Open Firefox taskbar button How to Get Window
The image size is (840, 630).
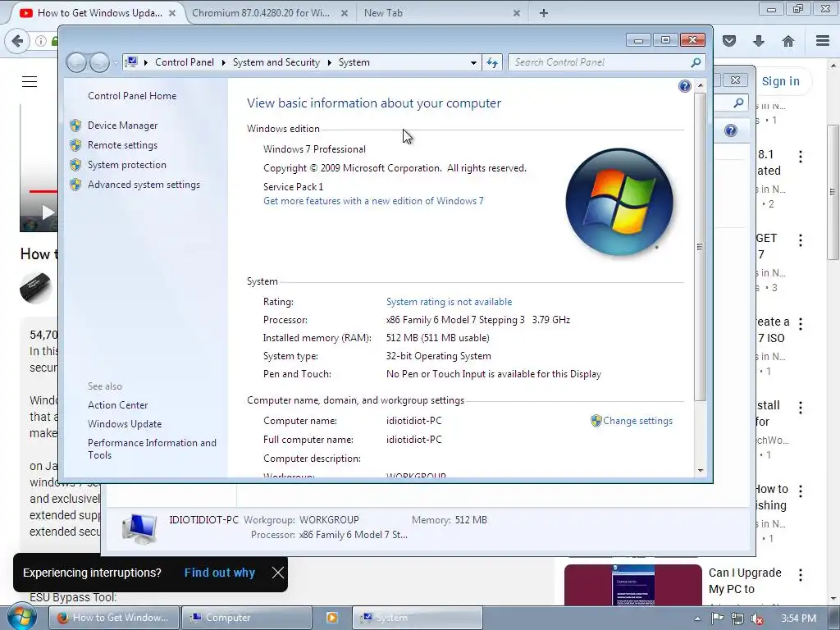pyautogui.click(x=113, y=618)
